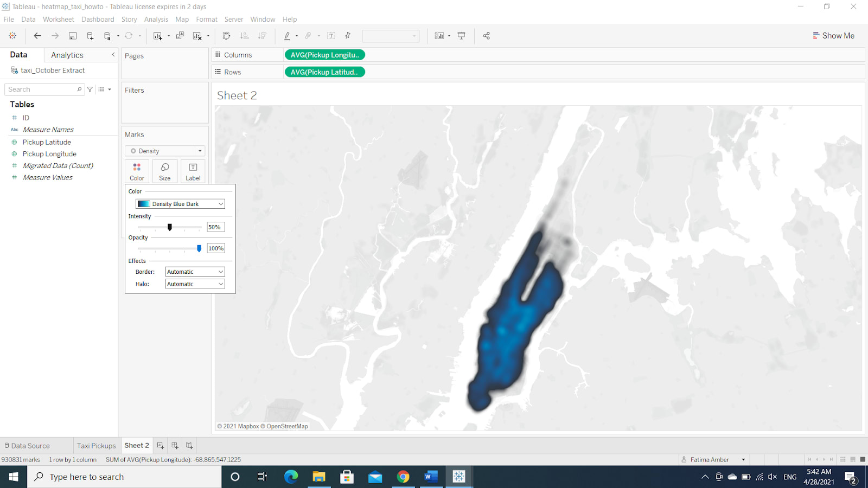Click the Label mark card

click(193, 171)
